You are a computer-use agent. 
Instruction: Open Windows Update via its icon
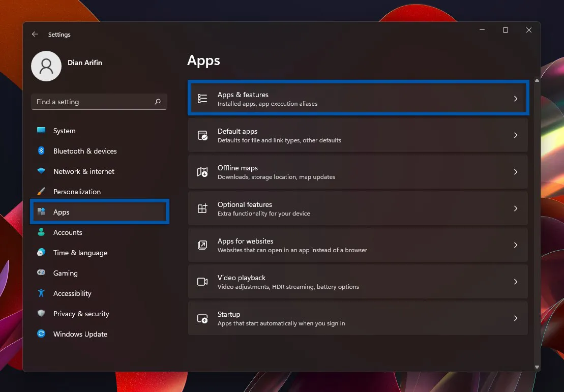pos(41,334)
